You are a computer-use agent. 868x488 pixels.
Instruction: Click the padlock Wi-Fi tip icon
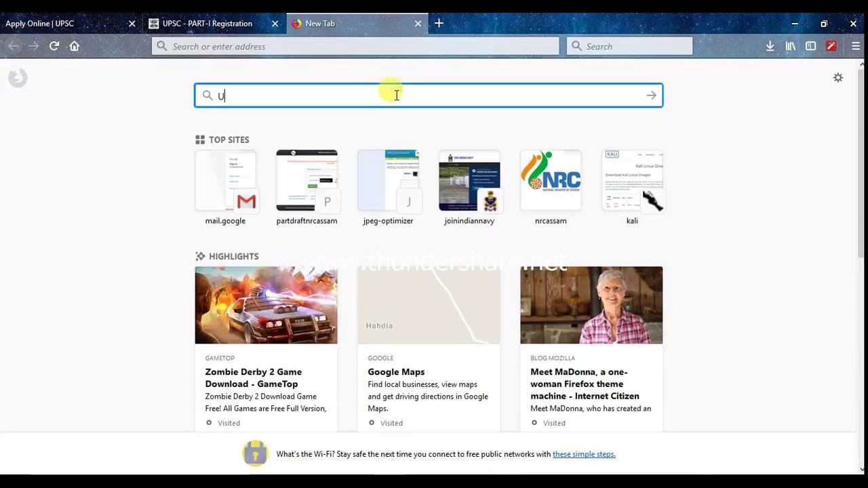pos(255,453)
